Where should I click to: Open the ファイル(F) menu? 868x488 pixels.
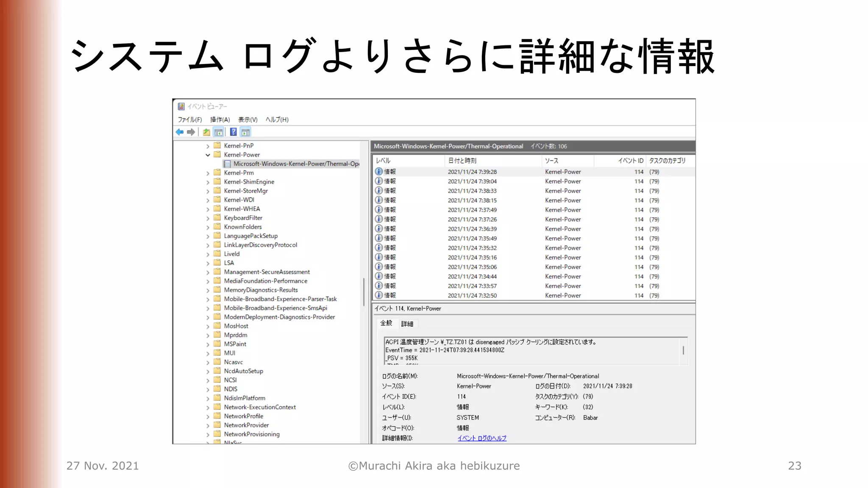[189, 119]
